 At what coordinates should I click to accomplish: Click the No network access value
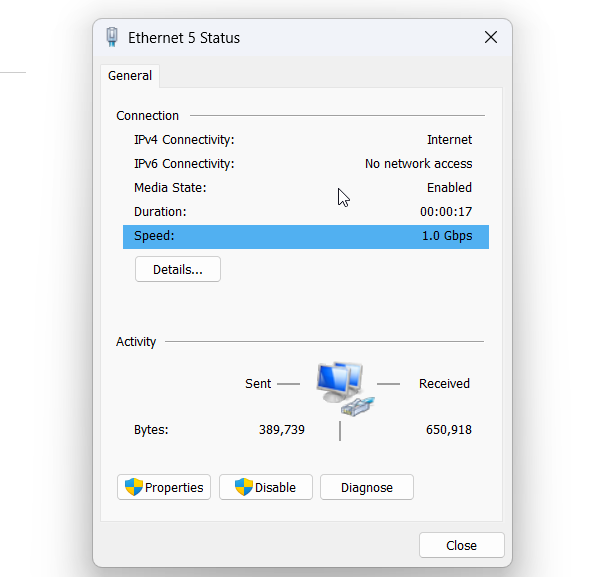(418, 164)
